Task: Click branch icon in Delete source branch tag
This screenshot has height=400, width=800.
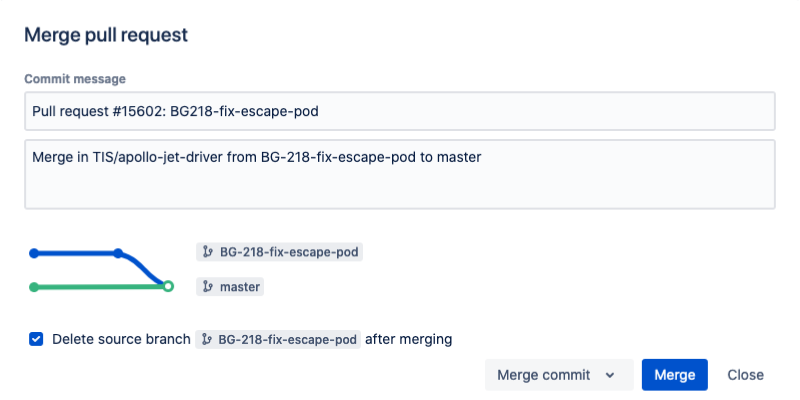Action: tap(207, 339)
